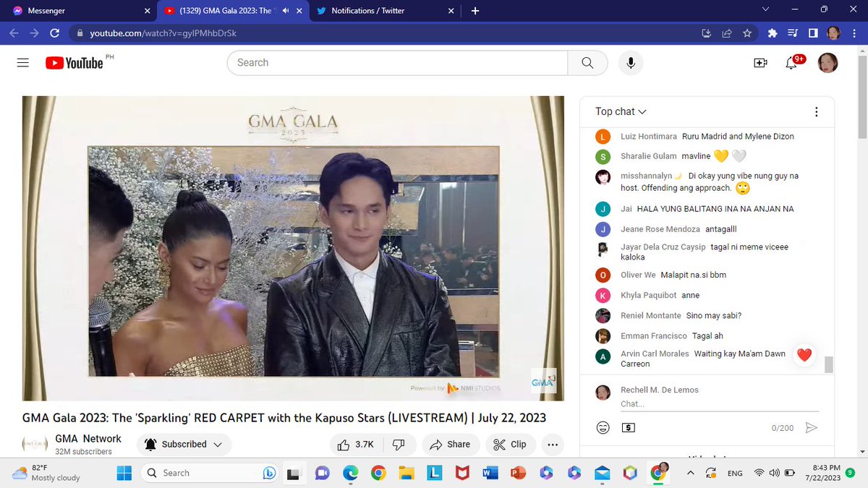Open emoji picker in chat box
The width and height of the screenshot is (868, 488).
coord(603,427)
